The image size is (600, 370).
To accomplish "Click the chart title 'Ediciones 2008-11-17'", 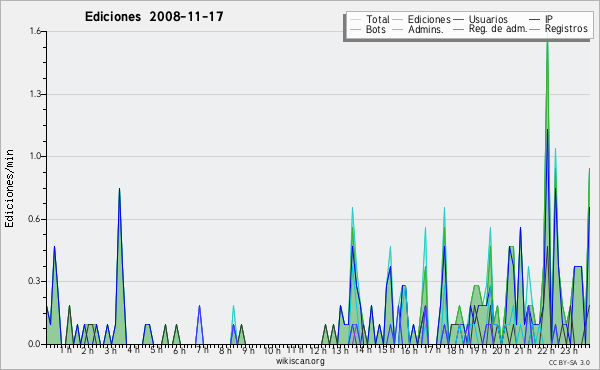I will [x=154, y=17].
